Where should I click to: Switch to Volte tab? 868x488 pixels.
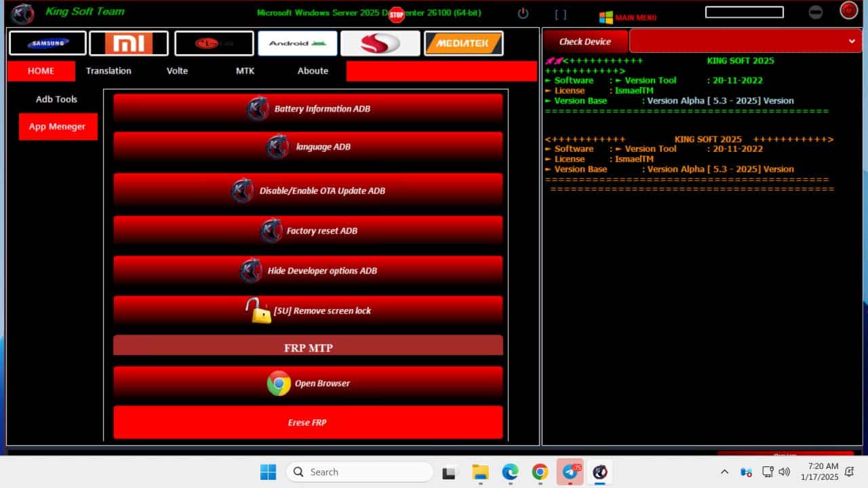pos(177,70)
